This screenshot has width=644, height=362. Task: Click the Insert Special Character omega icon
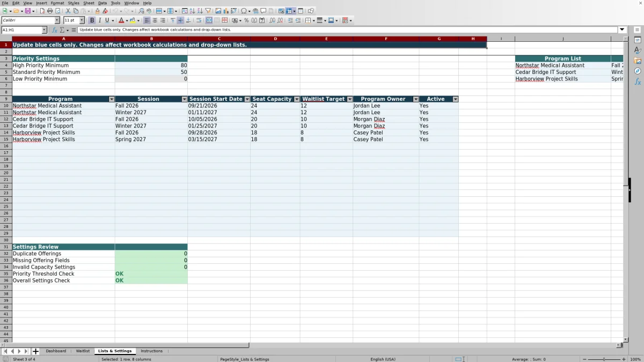[244, 11]
